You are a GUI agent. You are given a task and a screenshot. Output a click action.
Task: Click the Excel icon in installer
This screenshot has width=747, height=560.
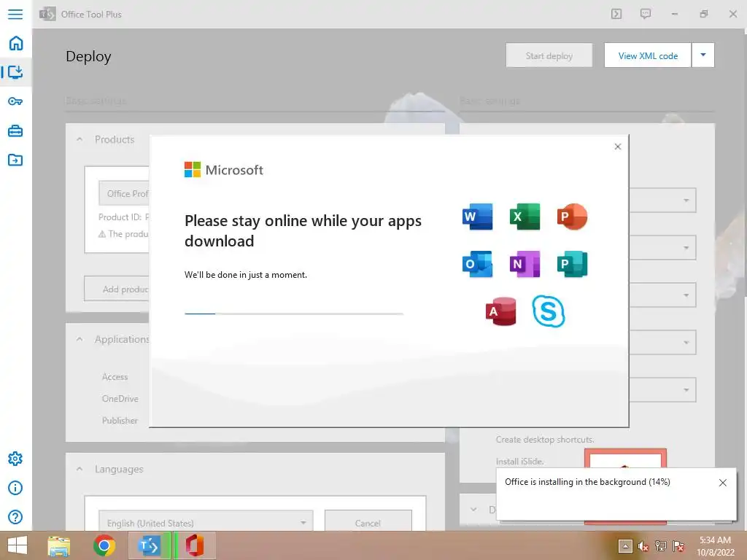point(525,217)
